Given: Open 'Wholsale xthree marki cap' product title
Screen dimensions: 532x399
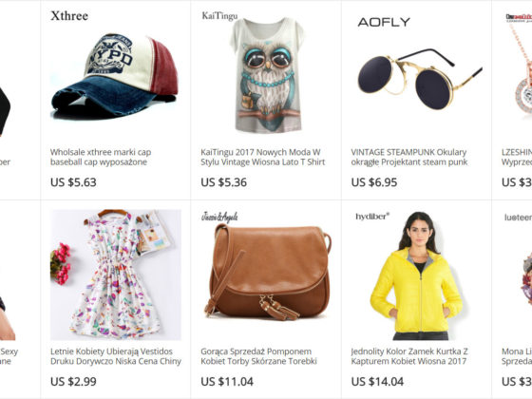Looking at the screenshot, I should (x=101, y=157).
